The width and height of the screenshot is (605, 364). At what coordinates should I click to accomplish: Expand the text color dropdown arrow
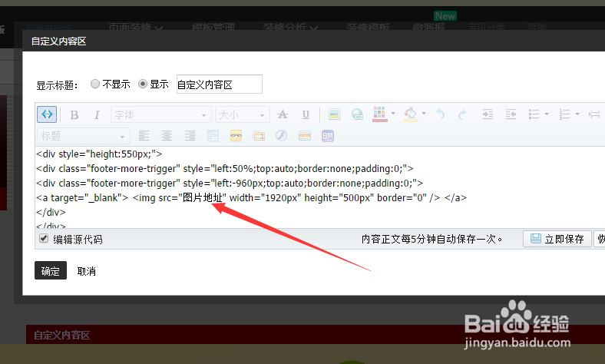click(x=393, y=114)
